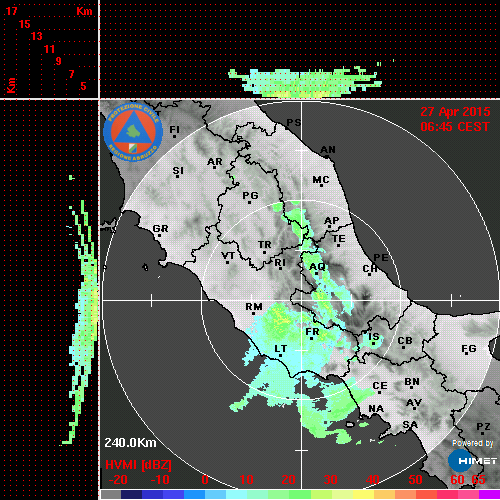Click the magenta swatch at the color bar end
The image size is (500, 500).
[489, 494]
